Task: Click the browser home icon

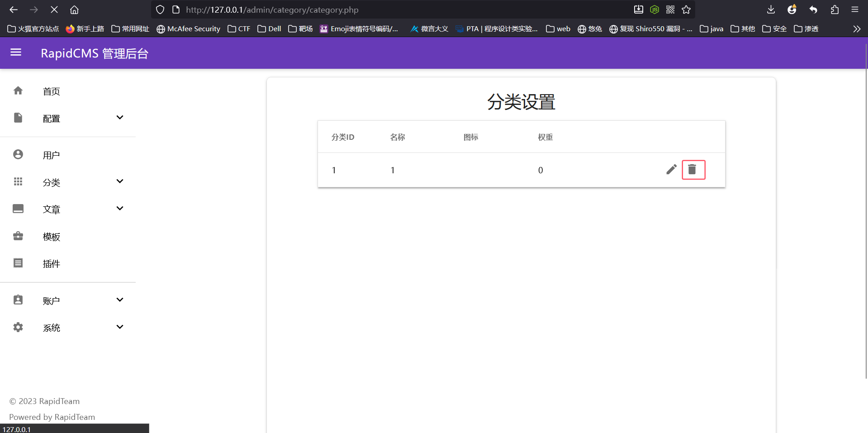Action: (x=74, y=10)
